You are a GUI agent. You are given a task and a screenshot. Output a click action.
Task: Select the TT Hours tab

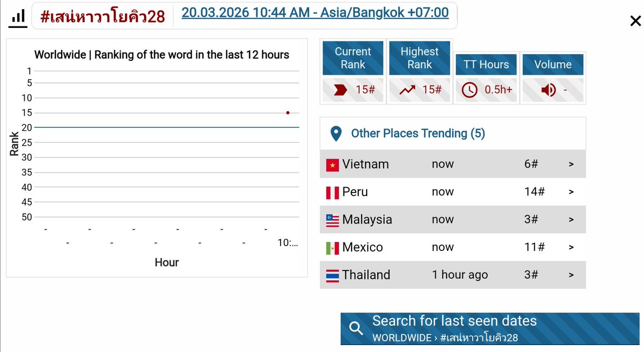point(486,64)
